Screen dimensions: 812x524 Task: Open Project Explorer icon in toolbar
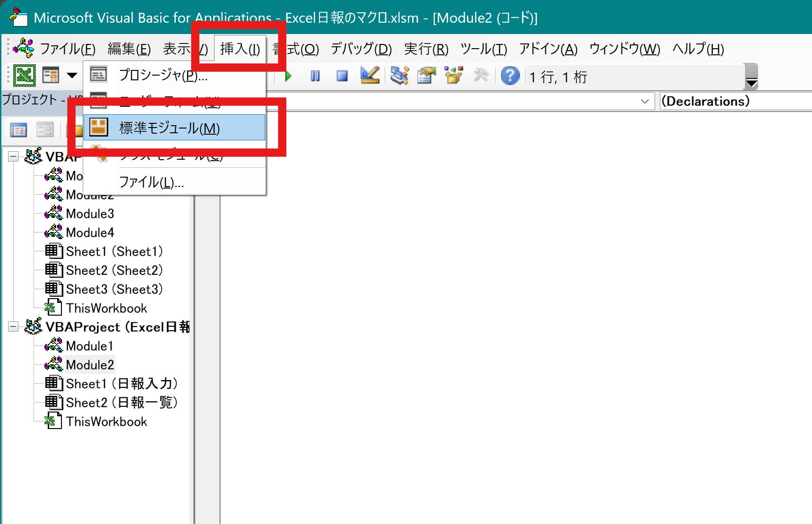pyautogui.click(x=399, y=76)
